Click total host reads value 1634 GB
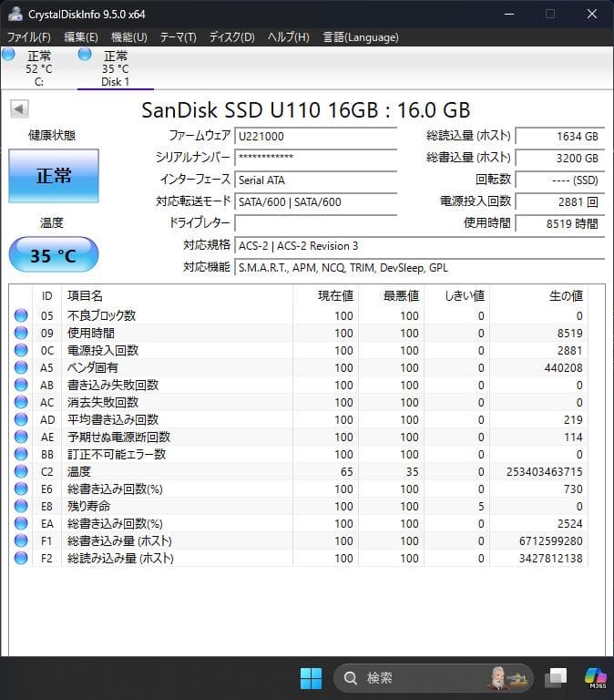Screen dimensions: 614x700 [x=560, y=136]
